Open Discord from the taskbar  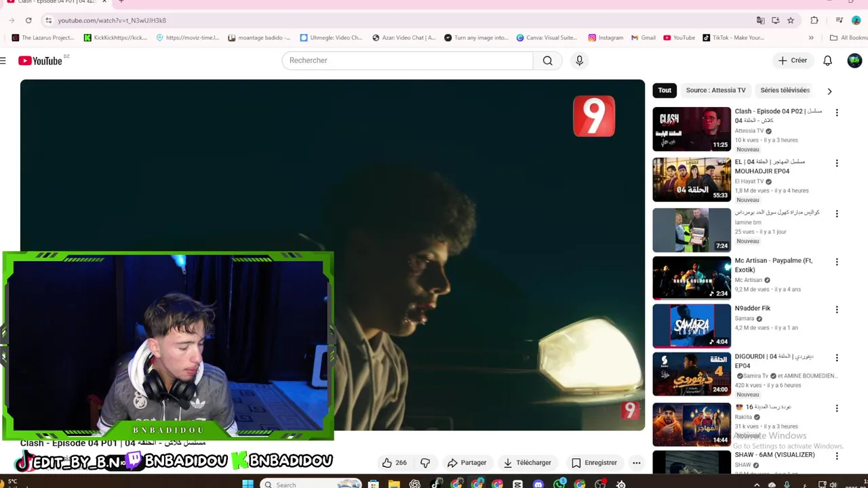coord(538,484)
